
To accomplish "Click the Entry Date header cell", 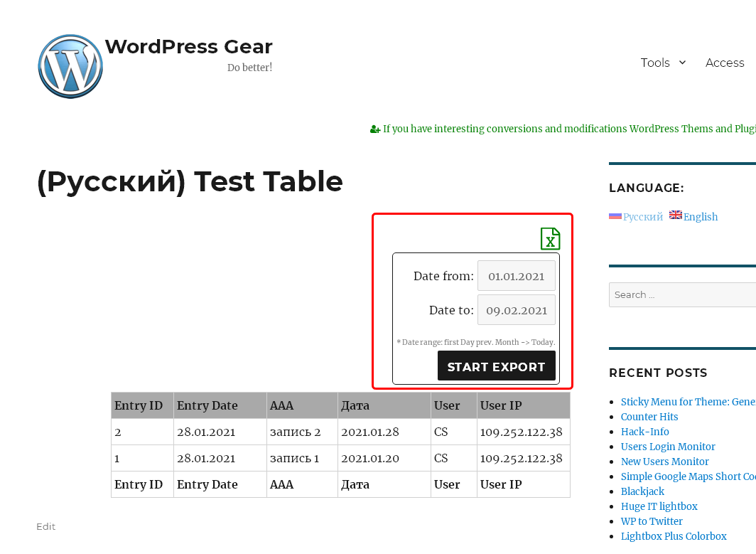I will (220, 405).
